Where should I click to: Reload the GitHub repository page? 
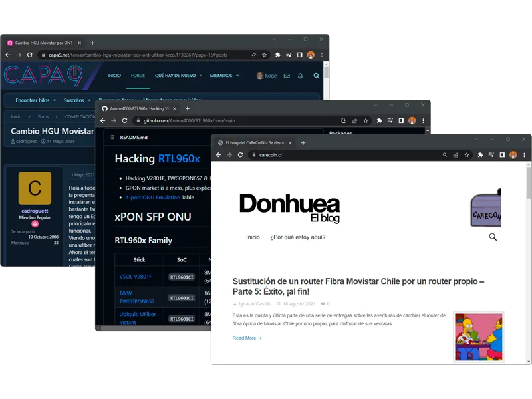124,120
